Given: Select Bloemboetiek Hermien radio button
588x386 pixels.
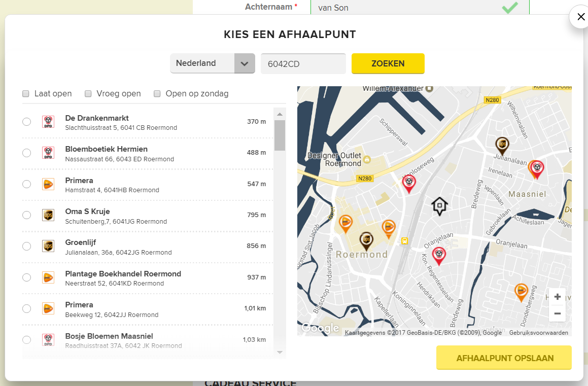Looking at the screenshot, I should click(26, 153).
